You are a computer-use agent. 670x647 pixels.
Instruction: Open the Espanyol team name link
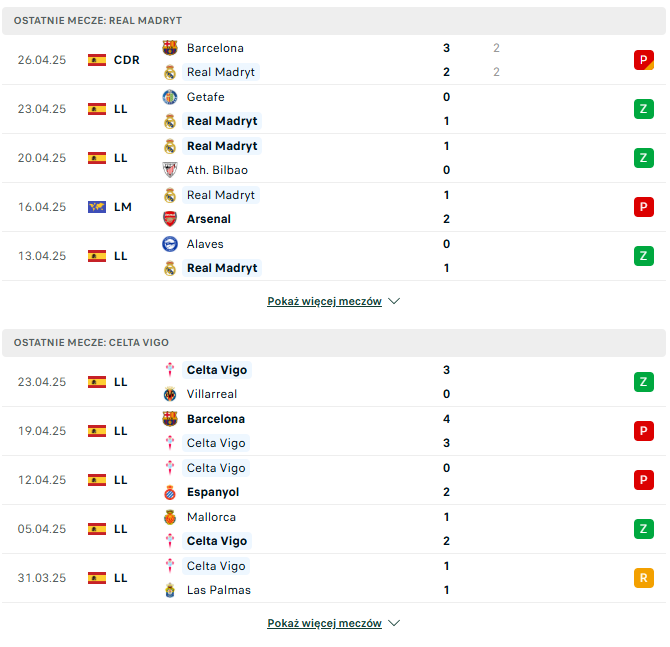(x=213, y=492)
